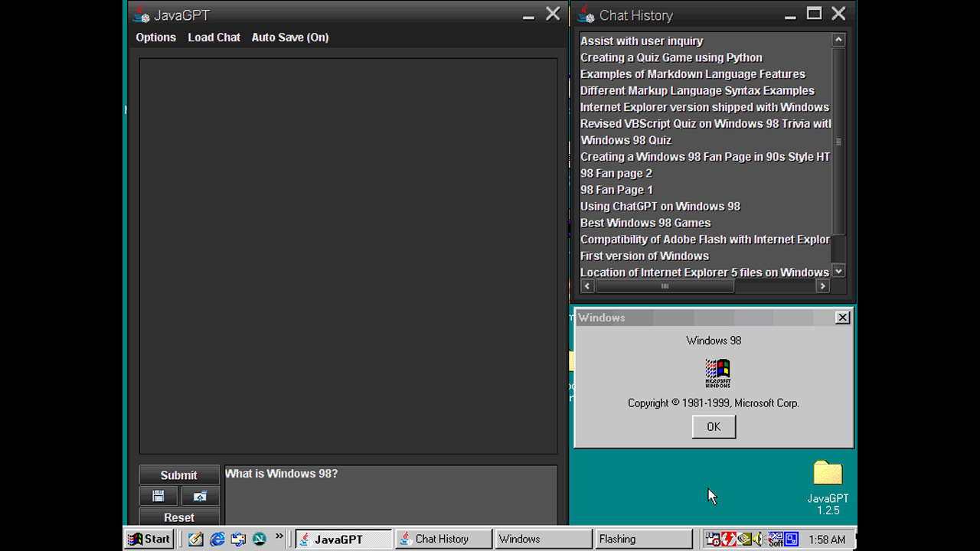Screen dimensions: 980x551
Task: Select 'Creating a Windows 98 Fan Page' chat
Action: [x=705, y=156]
